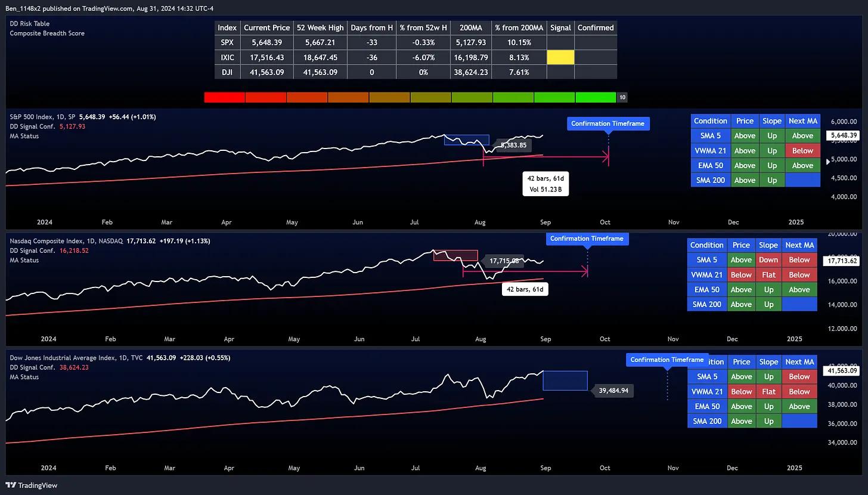
Task: Click the MA Status legend on S&P 500 chart
Action: click(x=24, y=136)
